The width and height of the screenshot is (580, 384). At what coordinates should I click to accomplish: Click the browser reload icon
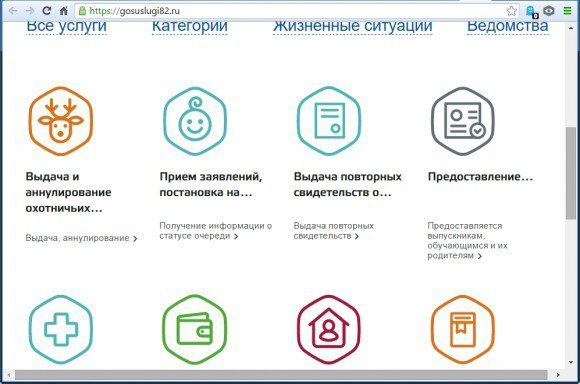[47, 11]
